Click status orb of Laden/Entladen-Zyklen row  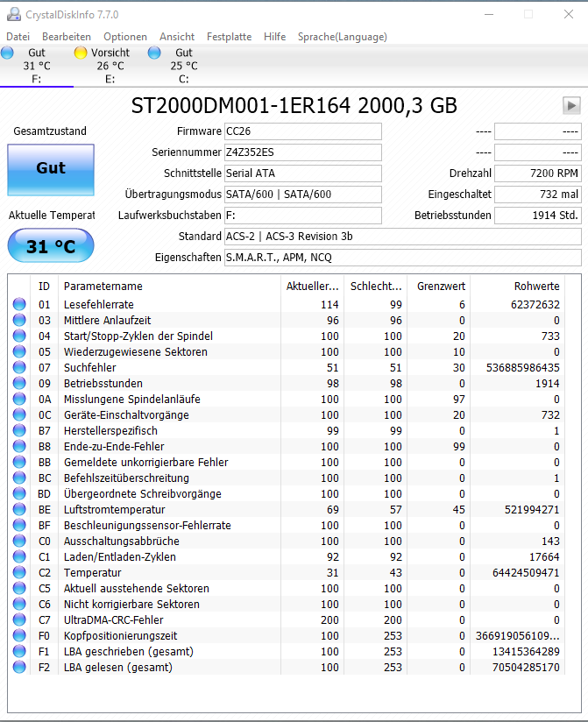click(x=19, y=556)
